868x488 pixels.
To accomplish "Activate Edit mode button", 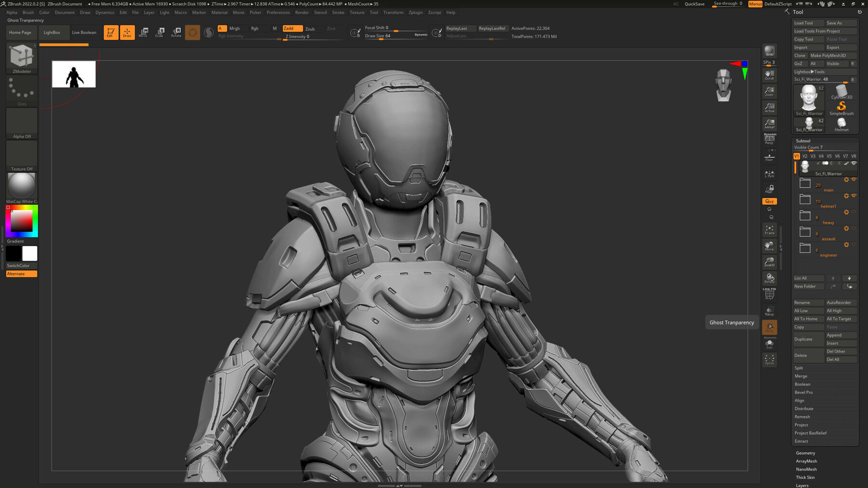I will 111,32.
